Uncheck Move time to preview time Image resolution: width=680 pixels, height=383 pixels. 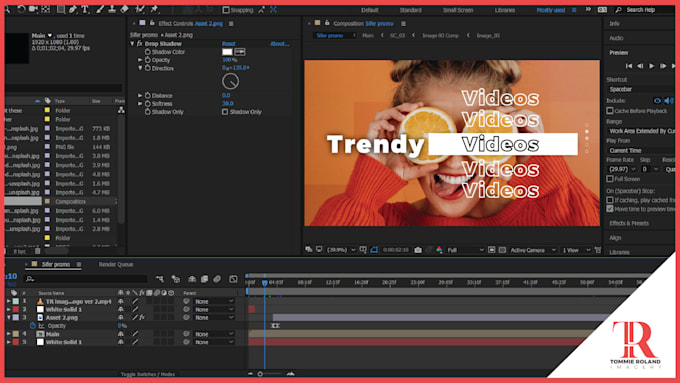point(610,209)
